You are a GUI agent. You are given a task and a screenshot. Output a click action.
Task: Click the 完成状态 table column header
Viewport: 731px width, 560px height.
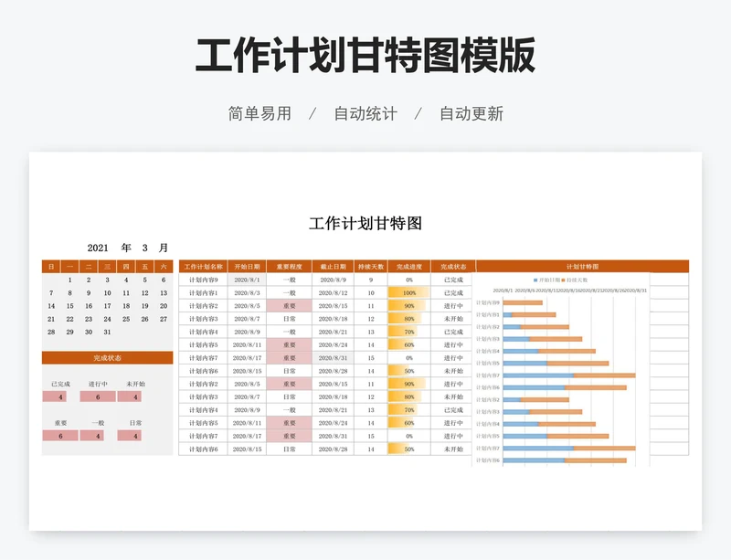coord(453,267)
